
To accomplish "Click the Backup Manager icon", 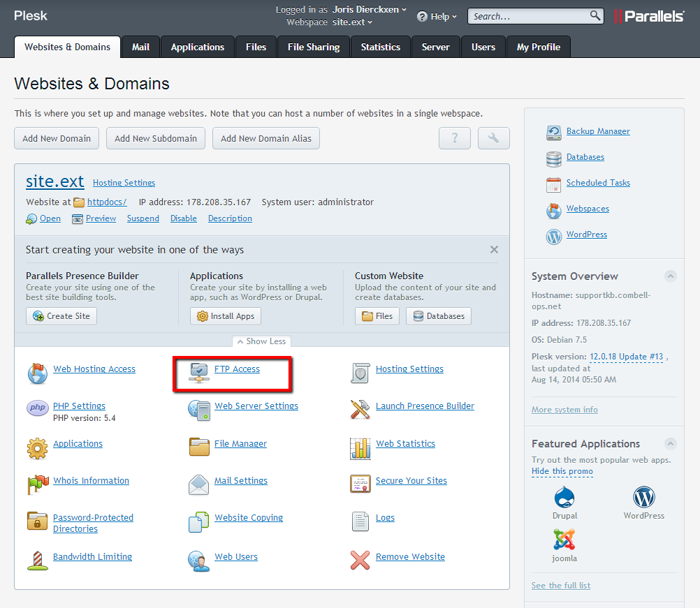I will pyautogui.click(x=554, y=132).
